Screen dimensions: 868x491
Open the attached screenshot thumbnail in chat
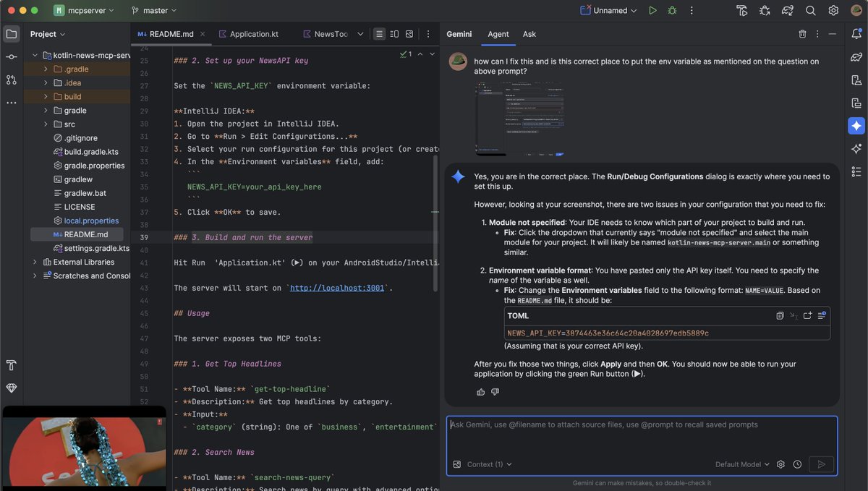pos(519,120)
